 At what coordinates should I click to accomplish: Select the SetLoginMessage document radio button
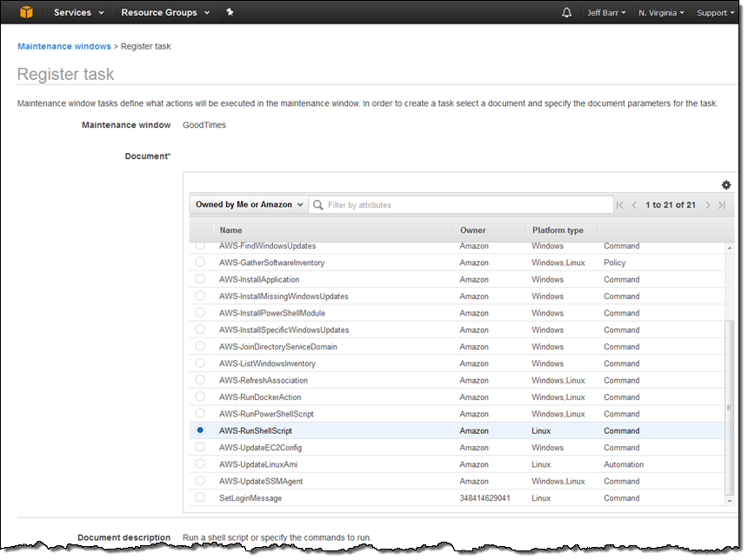coord(200,497)
